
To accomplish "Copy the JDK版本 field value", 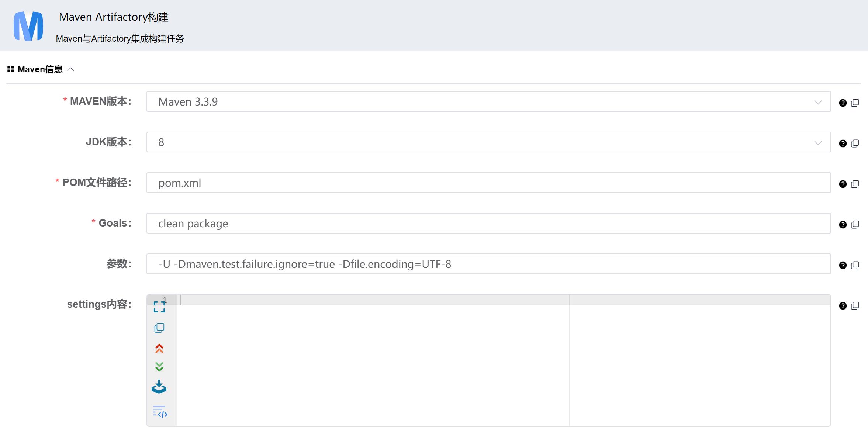I will 855,143.
